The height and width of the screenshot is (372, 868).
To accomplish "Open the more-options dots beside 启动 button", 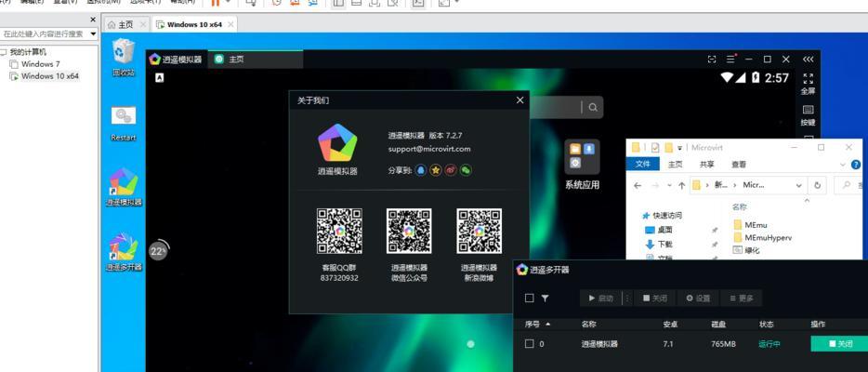I will coord(627,299).
